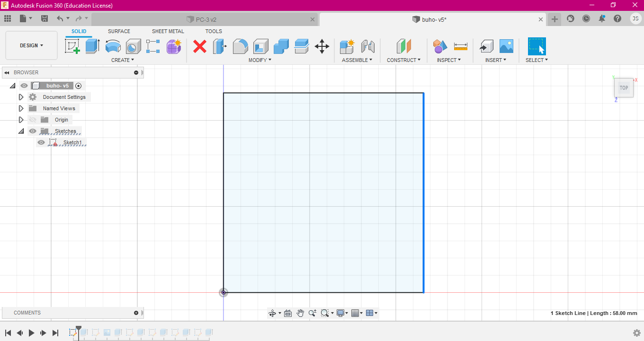Image resolution: width=644 pixels, height=341 pixels.
Task: Open the Viewports layout dropdown
Action: pos(372,313)
